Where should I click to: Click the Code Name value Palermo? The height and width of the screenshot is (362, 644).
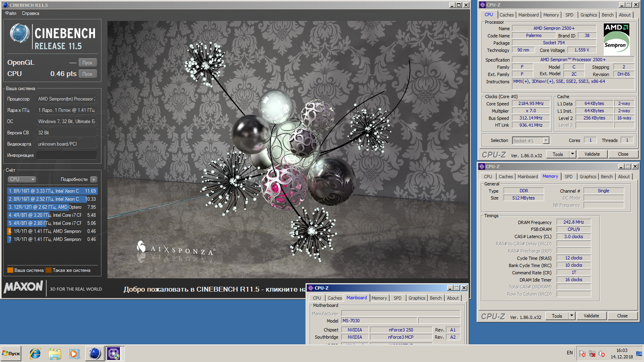pyautogui.click(x=534, y=35)
